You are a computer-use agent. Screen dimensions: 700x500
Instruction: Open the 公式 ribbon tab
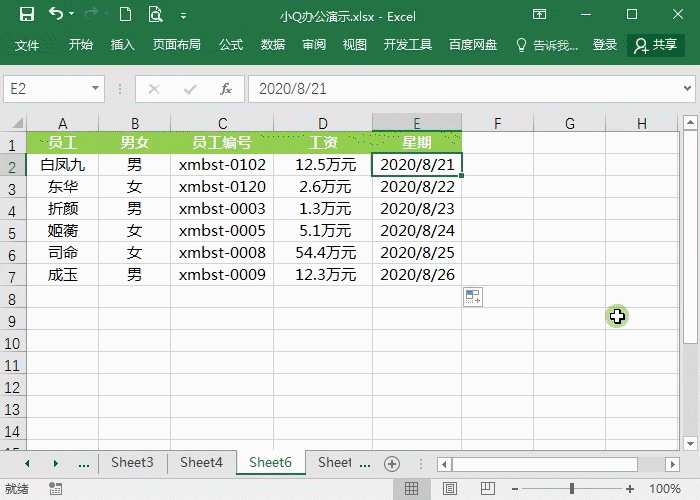(x=231, y=45)
